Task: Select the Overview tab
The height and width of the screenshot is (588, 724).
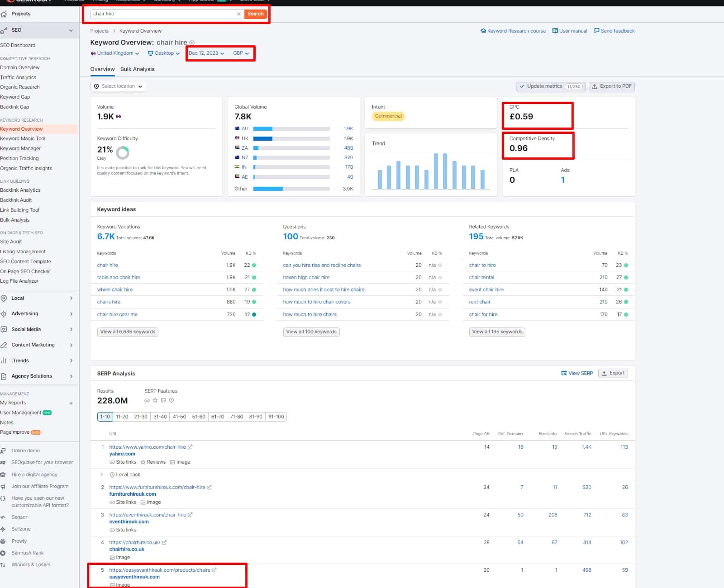Action: [102, 69]
